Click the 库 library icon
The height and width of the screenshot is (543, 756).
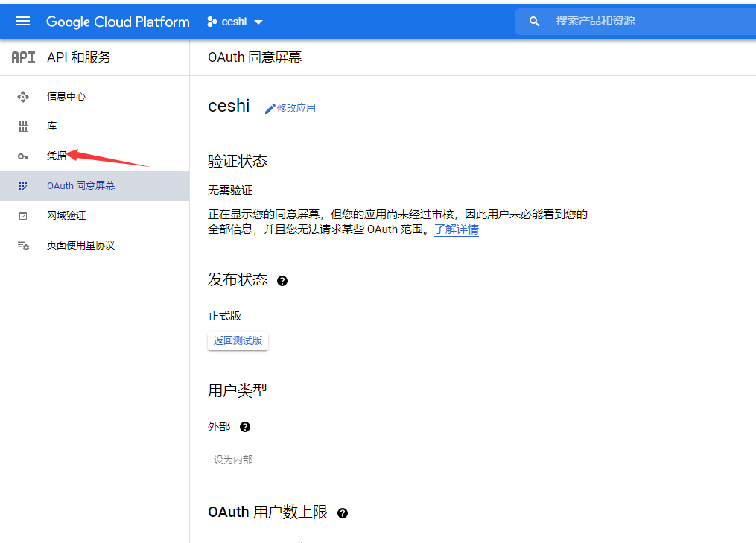23,126
